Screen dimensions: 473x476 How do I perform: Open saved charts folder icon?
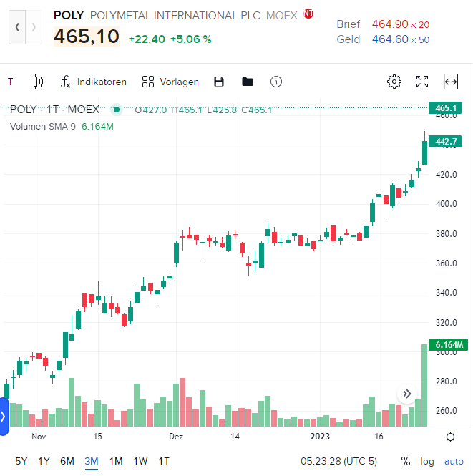coord(248,82)
